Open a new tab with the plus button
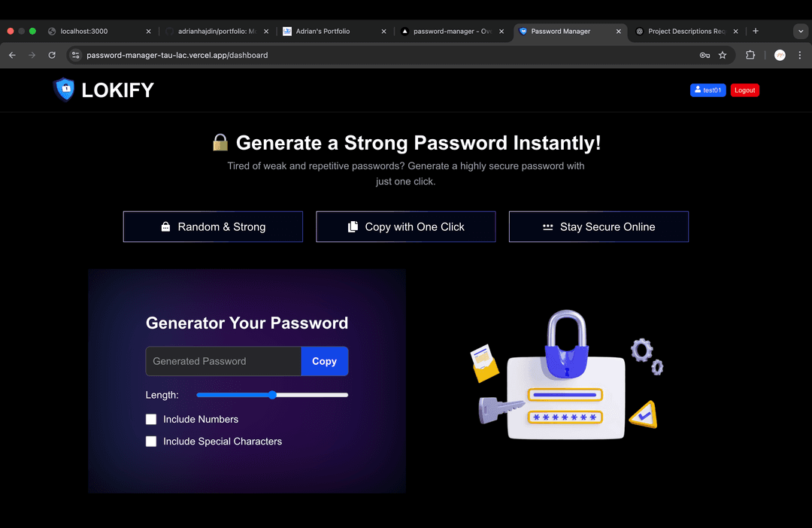Viewport: 812px width, 528px height. point(756,31)
